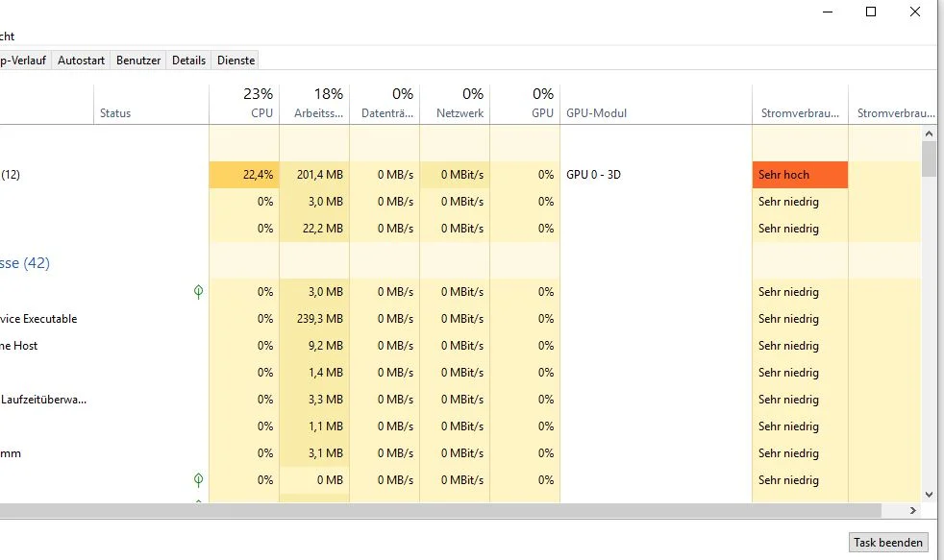944x560 pixels.
Task: Click the GPU 0 - 3D cell
Action: (656, 175)
